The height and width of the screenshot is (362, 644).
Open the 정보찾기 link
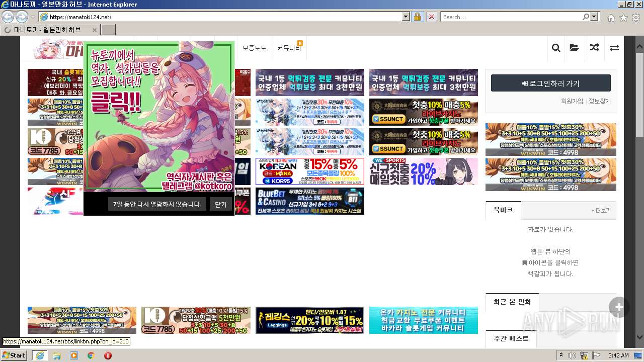pos(599,101)
